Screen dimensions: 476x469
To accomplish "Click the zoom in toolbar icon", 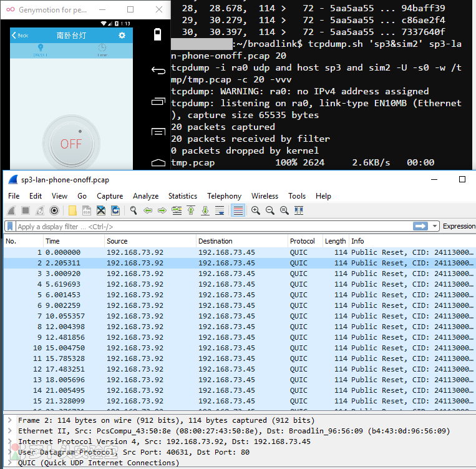I will [x=256, y=210].
